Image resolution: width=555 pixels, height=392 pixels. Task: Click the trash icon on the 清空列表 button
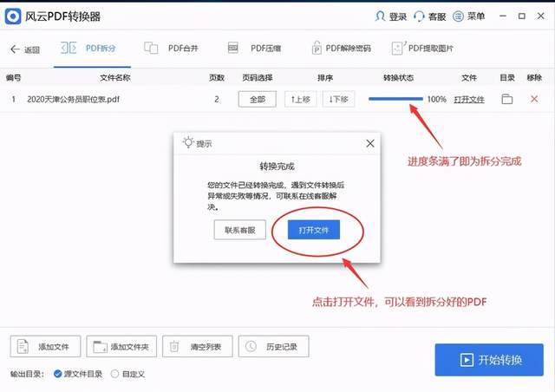click(174, 346)
